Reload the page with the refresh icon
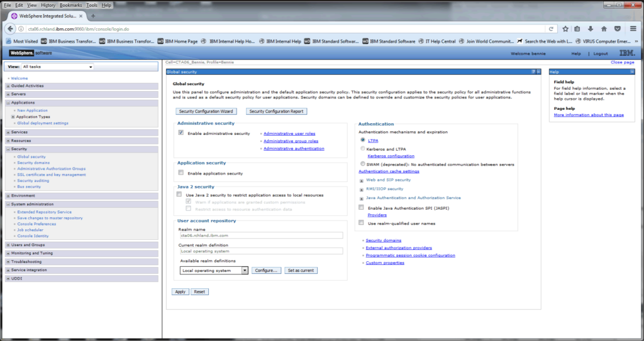 (551, 29)
